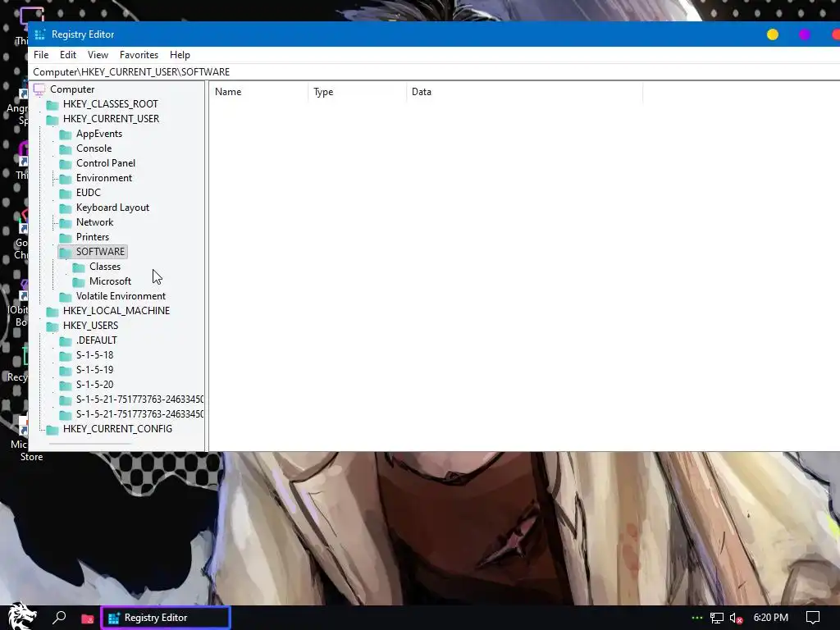Select the Volatile Environment key
The width and height of the screenshot is (840, 630).
121,295
